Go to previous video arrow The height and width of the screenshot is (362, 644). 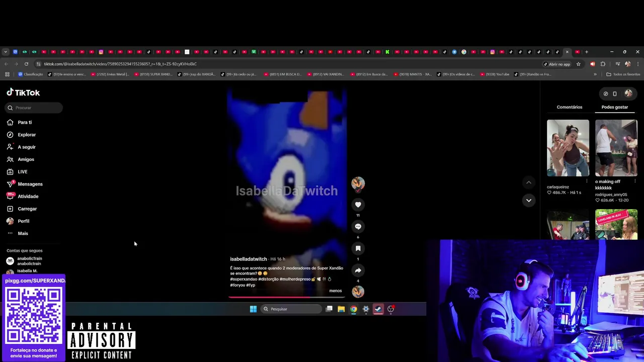[528, 183]
